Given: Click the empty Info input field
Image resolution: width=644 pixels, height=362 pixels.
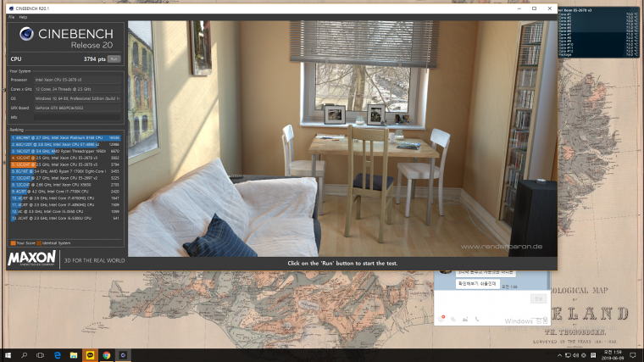Looking at the screenshot, I should [x=77, y=117].
